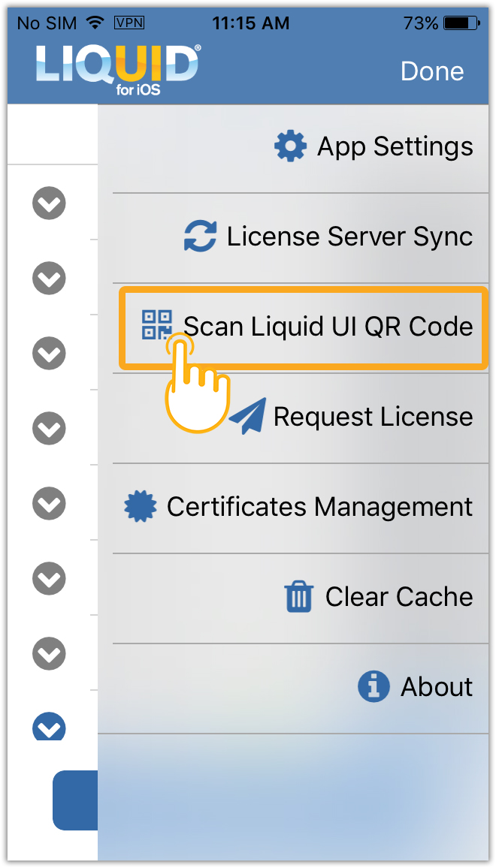The width and height of the screenshot is (496, 868).
Task: Tap the About info circle icon
Action: tap(374, 686)
